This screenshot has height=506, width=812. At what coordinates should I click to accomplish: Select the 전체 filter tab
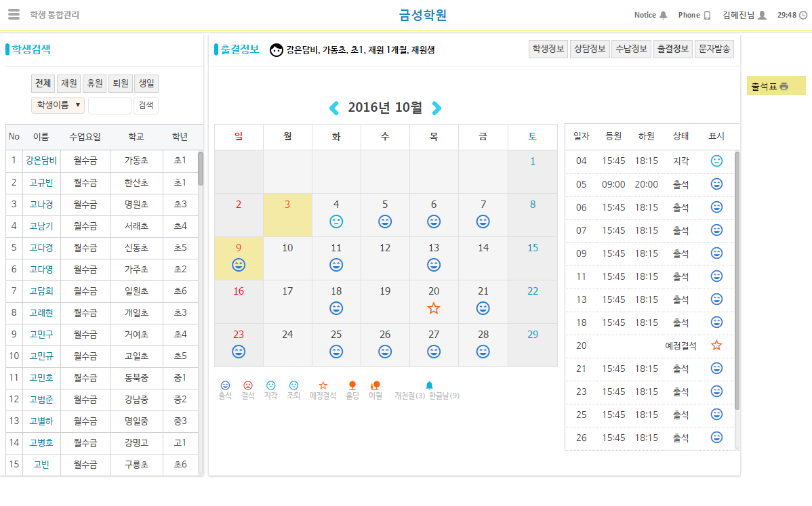pos(43,83)
